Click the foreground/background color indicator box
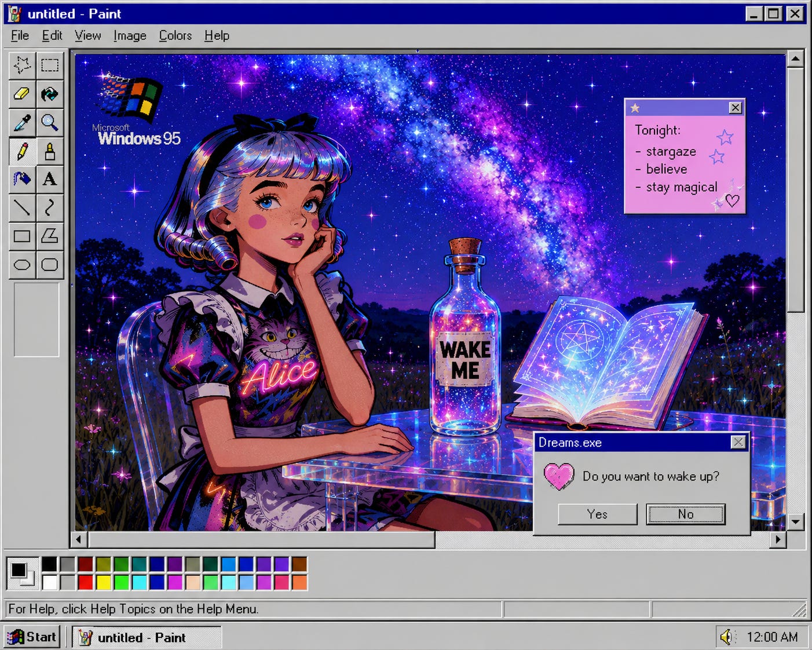The width and height of the screenshot is (812, 650). 23,573
